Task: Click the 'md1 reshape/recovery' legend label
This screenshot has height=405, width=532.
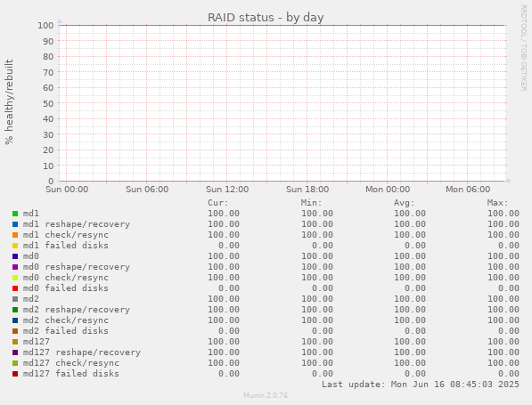Action: [77, 224]
